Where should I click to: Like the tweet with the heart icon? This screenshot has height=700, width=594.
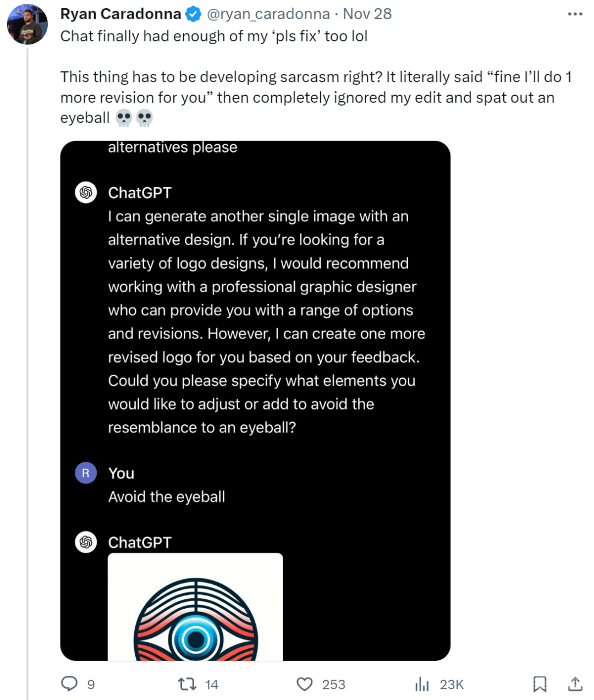pyautogui.click(x=305, y=684)
